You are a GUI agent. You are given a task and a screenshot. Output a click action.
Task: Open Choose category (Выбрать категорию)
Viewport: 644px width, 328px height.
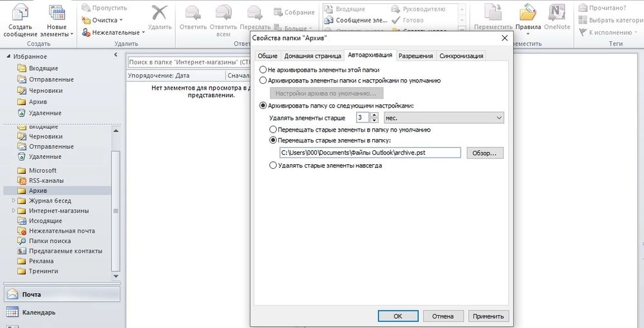611,20
